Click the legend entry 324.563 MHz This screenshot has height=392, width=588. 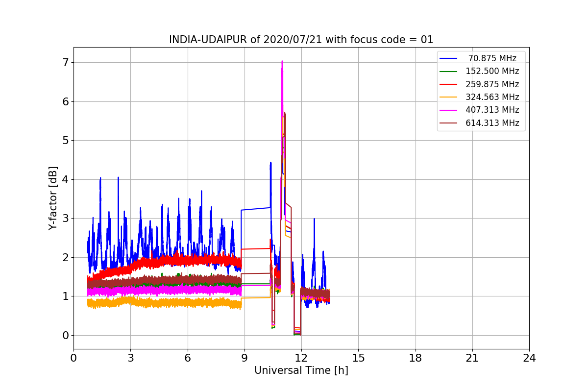[x=492, y=97]
